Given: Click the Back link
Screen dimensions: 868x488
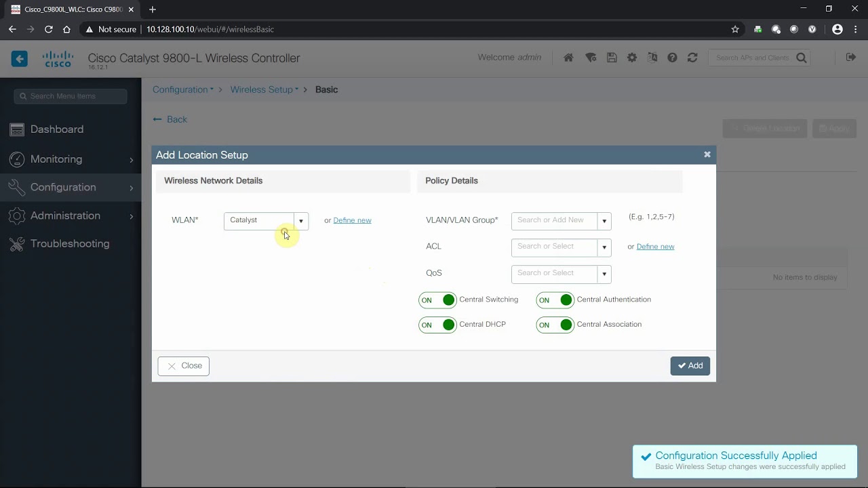Looking at the screenshot, I should click(x=170, y=119).
